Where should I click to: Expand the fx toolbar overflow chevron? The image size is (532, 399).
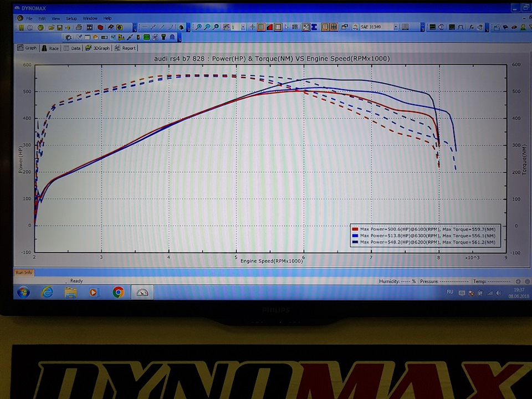coord(487,28)
